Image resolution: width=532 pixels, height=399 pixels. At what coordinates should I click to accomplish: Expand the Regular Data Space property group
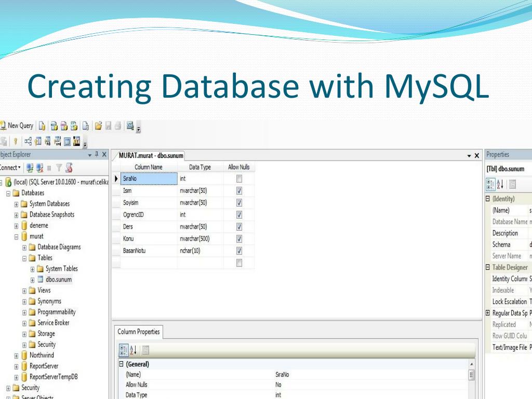[x=488, y=313]
